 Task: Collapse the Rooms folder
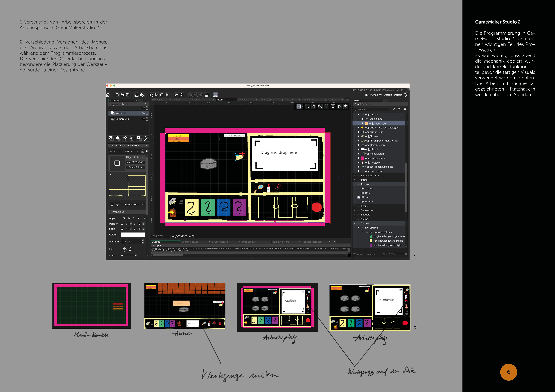354,184
